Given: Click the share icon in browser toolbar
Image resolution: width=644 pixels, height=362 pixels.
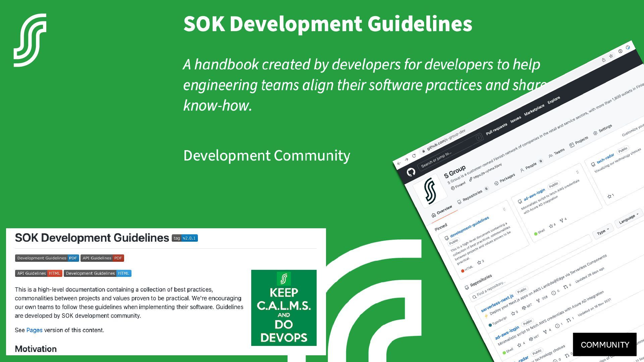Looking at the screenshot, I should [603, 60].
